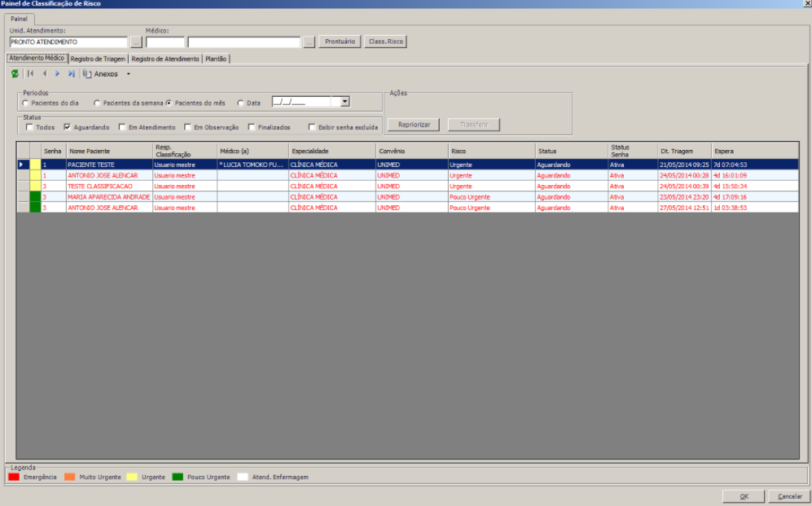Select MARIA APARECIDA ANDRADE patient name
This screenshot has width=812, height=506.
(109, 197)
